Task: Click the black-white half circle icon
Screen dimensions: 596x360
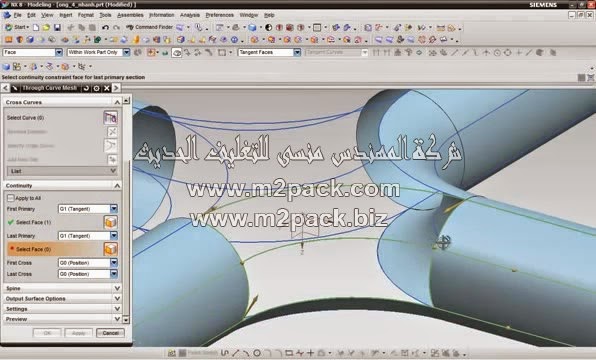Action: click(268, 27)
